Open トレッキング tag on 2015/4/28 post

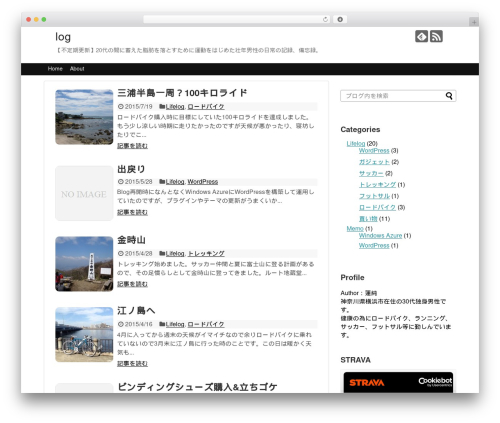[206, 254]
